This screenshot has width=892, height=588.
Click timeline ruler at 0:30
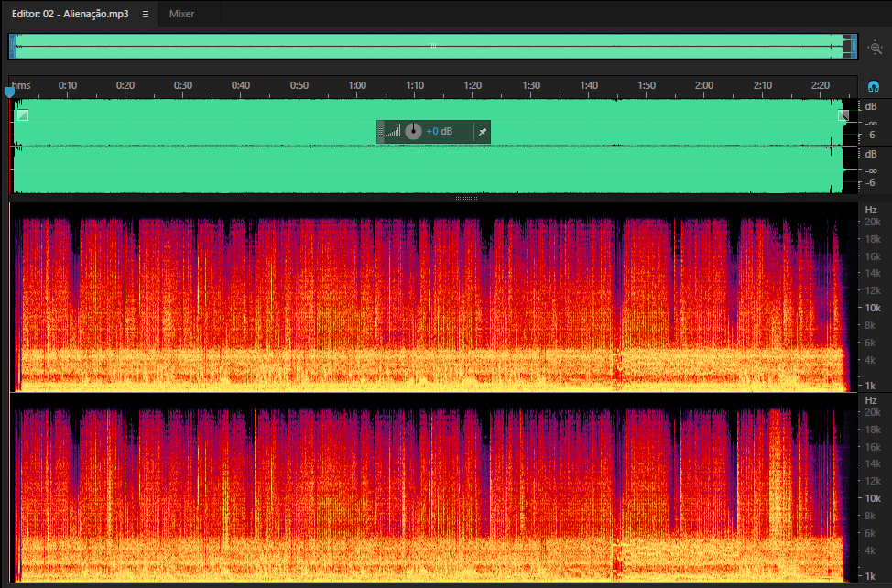pyautogui.click(x=183, y=85)
